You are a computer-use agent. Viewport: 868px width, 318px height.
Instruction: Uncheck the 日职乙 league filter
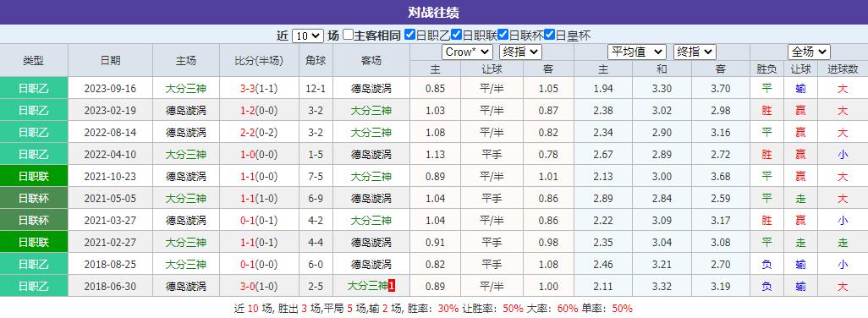coord(409,35)
